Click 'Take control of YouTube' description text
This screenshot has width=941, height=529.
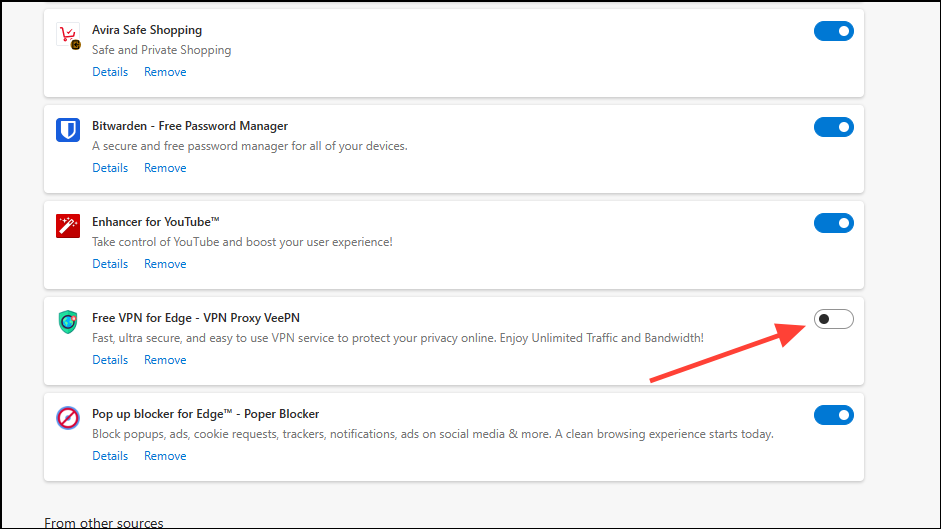[x=242, y=242]
